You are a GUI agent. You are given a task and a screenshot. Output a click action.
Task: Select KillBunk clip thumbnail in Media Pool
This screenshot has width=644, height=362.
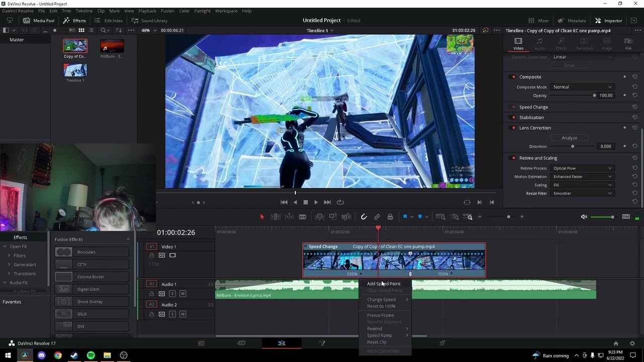coord(112,46)
